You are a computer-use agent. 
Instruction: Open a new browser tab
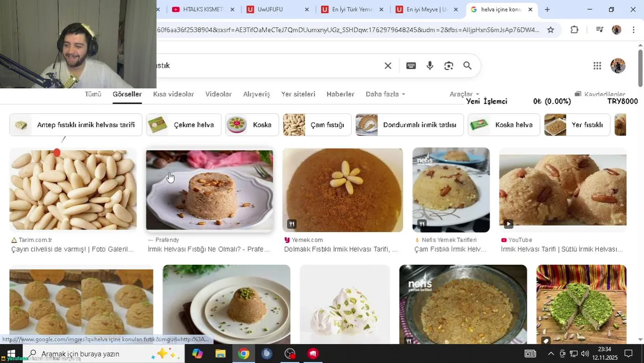(x=547, y=9)
